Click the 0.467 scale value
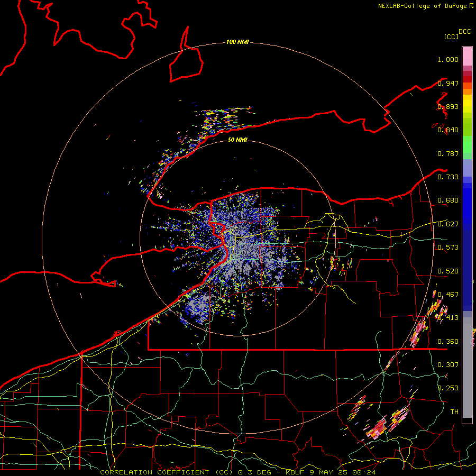This screenshot has width=476, height=476. (x=448, y=295)
